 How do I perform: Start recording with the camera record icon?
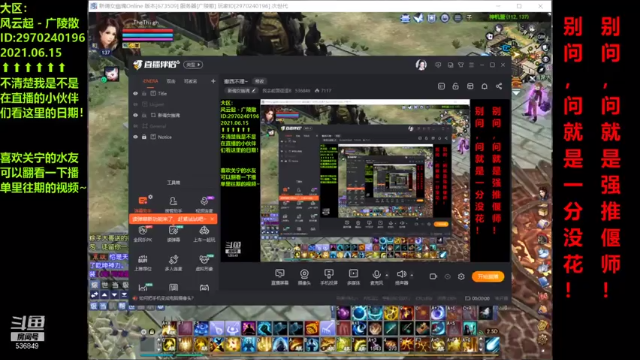(433, 276)
